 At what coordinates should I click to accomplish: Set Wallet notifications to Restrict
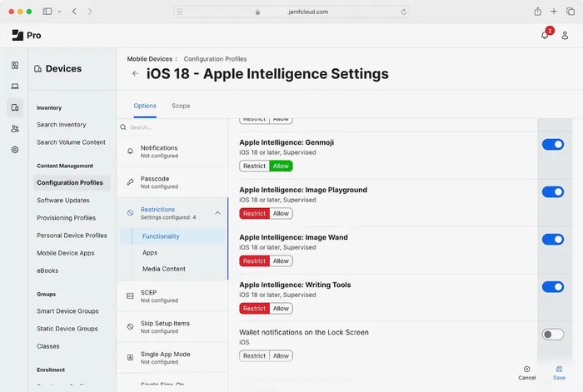(x=254, y=356)
